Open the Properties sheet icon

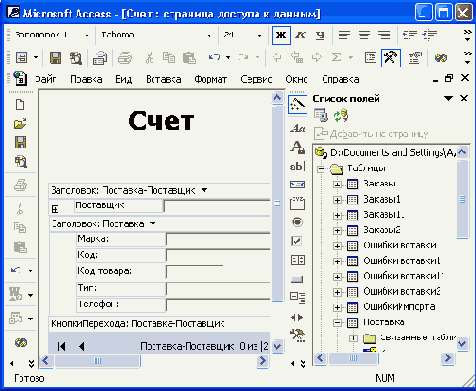pos(415,58)
